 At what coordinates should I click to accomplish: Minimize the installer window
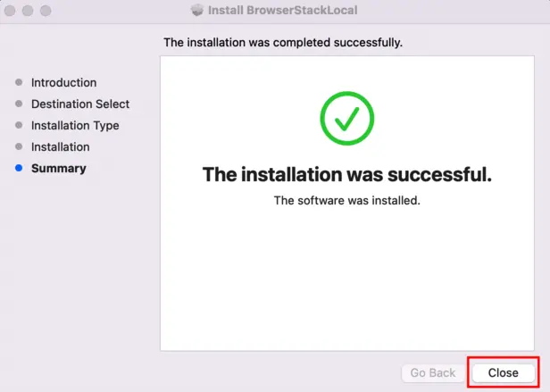coord(29,11)
